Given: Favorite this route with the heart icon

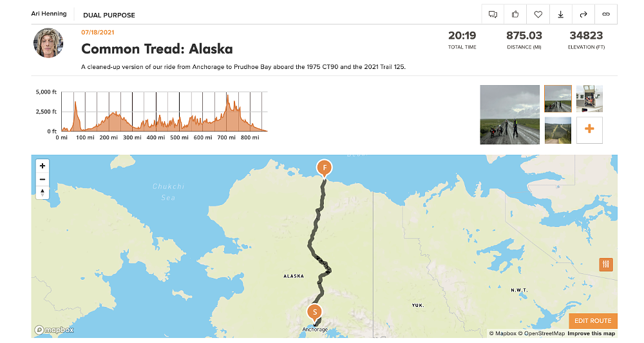Looking at the screenshot, I should 538,14.
